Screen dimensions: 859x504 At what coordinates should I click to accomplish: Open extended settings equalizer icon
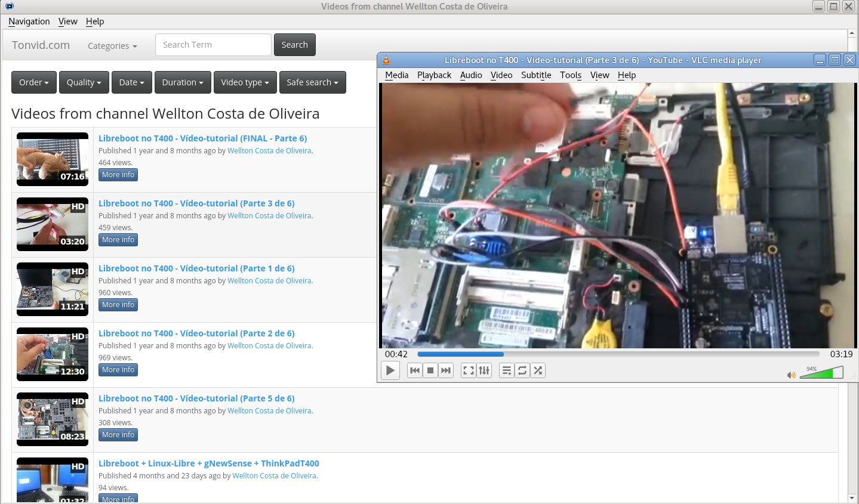coord(484,370)
